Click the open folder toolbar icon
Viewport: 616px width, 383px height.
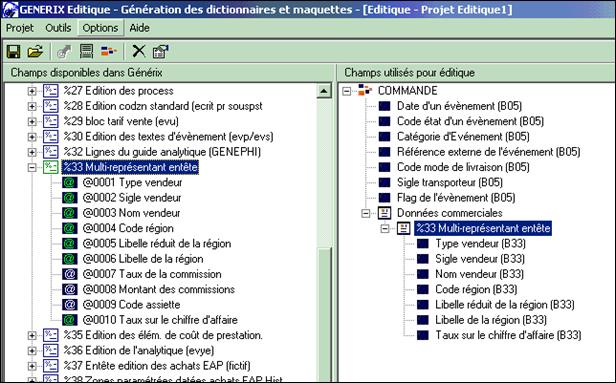coord(35,51)
